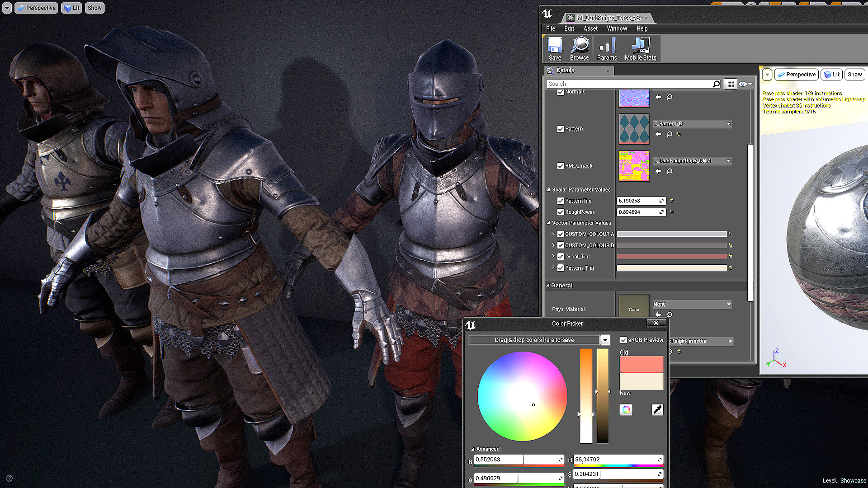
Task: Expand the Vector Parameter Values section
Action: click(548, 222)
